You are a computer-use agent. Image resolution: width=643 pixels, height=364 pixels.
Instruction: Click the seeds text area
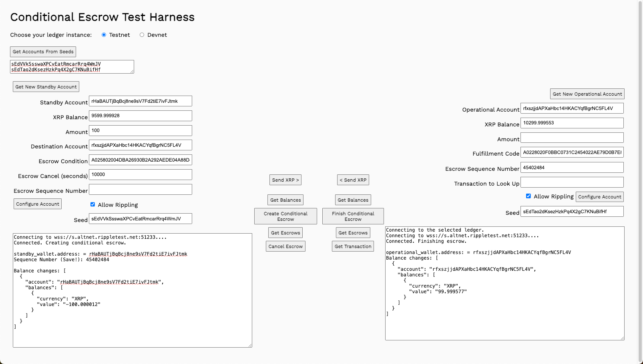click(72, 67)
